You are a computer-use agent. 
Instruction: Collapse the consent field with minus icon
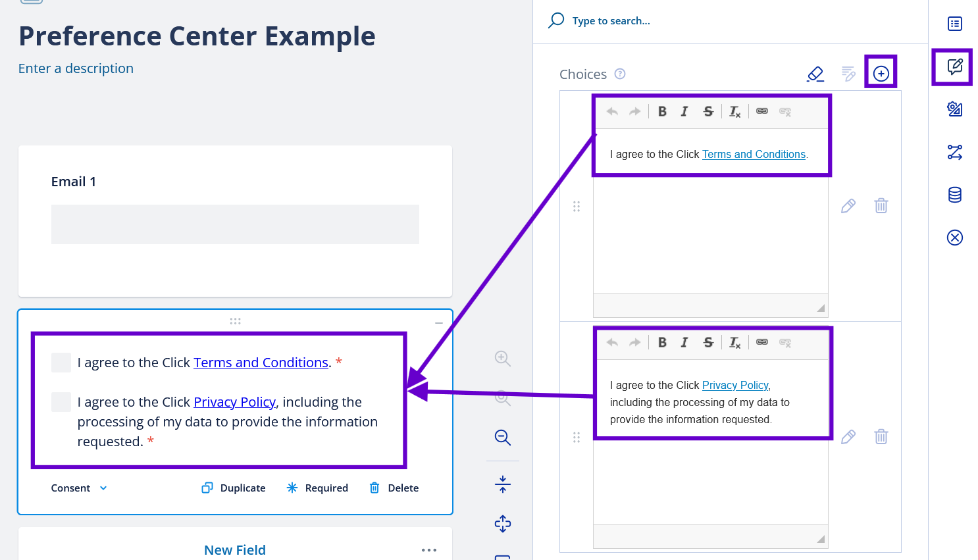coord(439,323)
